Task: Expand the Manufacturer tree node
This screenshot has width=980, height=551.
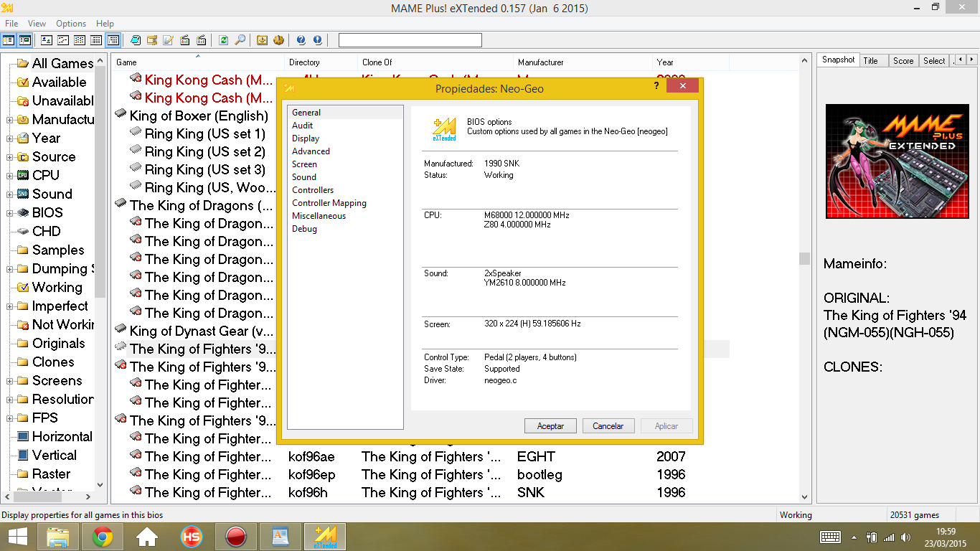Action: [x=10, y=120]
